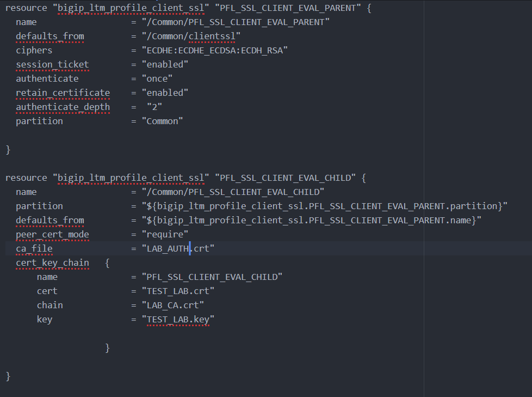
Task: Click the "TEST_LAB.crt" cert value
Action: 178,291
